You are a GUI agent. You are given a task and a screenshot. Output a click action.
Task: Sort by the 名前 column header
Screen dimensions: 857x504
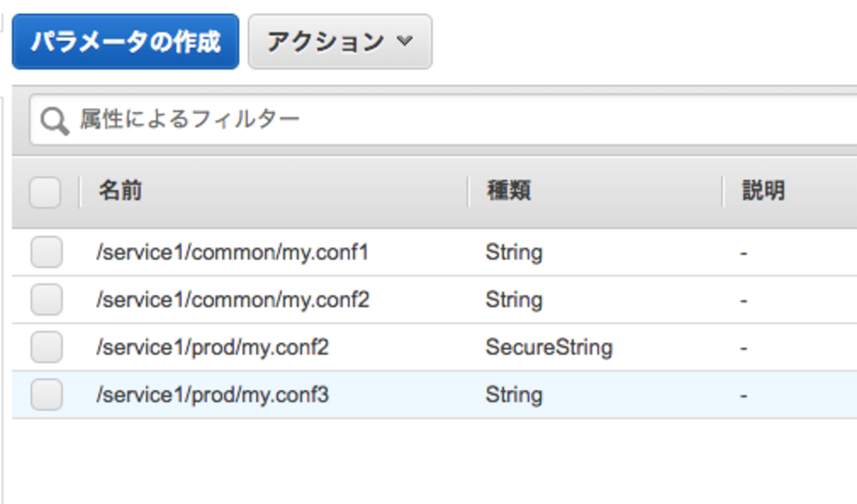[120, 192]
